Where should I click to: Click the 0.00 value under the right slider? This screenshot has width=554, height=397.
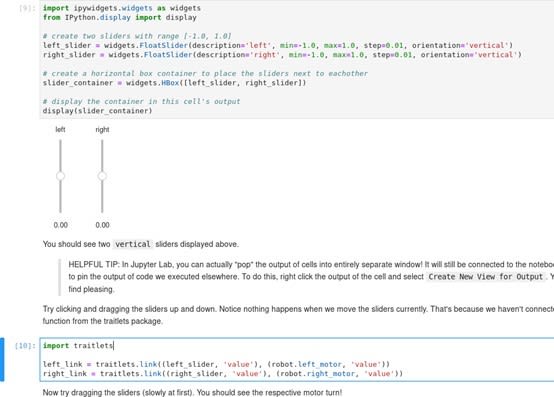coord(102,225)
